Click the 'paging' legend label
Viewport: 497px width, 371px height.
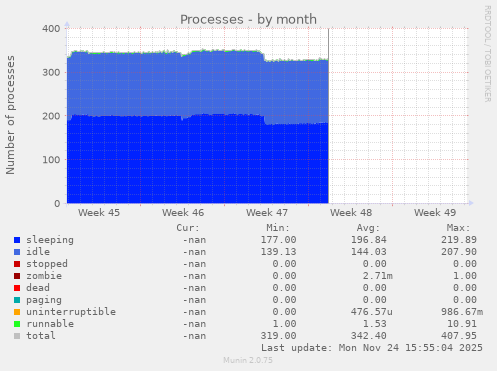44,300
